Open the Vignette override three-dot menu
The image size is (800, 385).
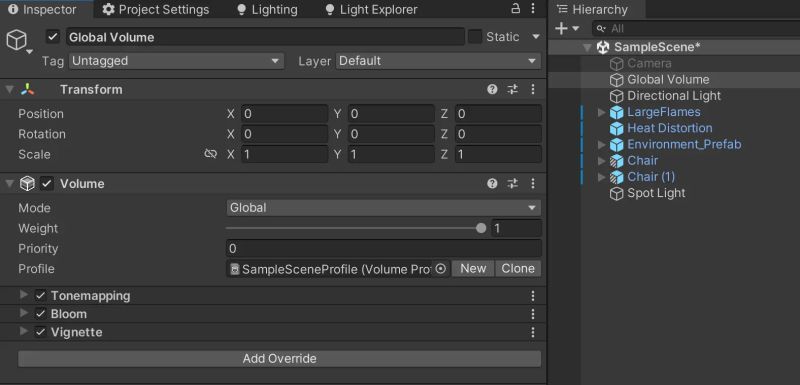pos(533,332)
